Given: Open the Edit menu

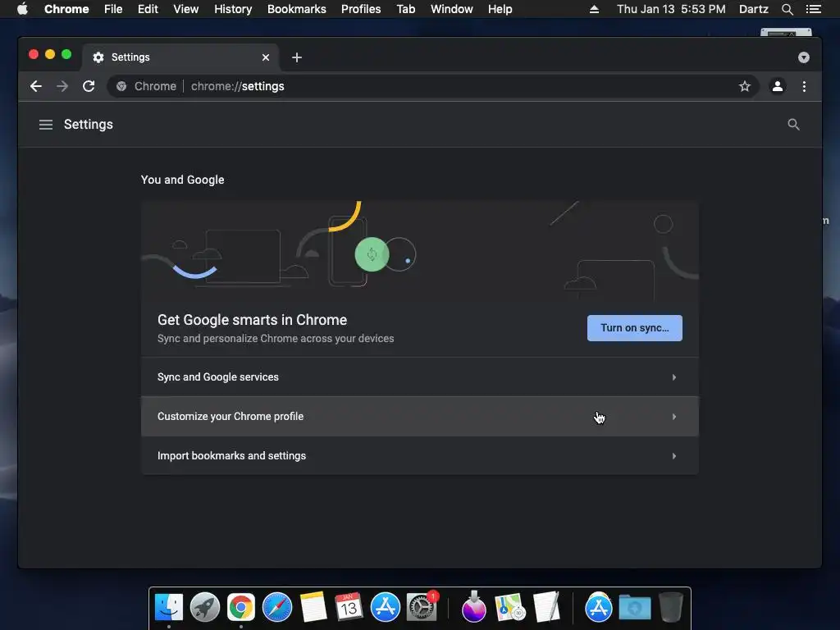Looking at the screenshot, I should (148, 9).
